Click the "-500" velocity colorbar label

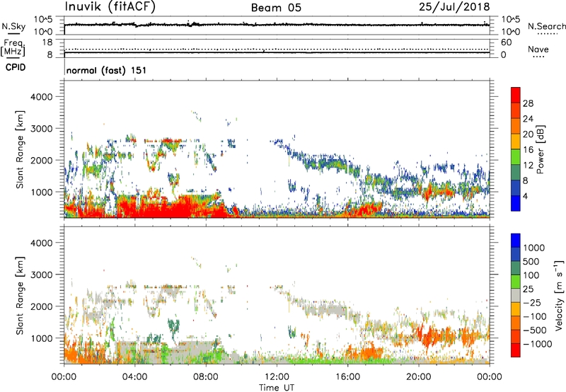(536, 330)
